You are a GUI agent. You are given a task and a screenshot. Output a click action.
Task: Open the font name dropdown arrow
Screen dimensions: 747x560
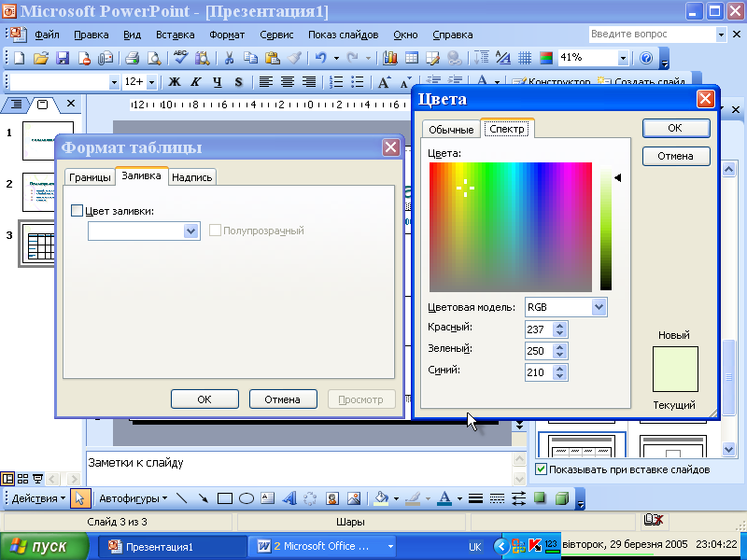click(x=114, y=82)
